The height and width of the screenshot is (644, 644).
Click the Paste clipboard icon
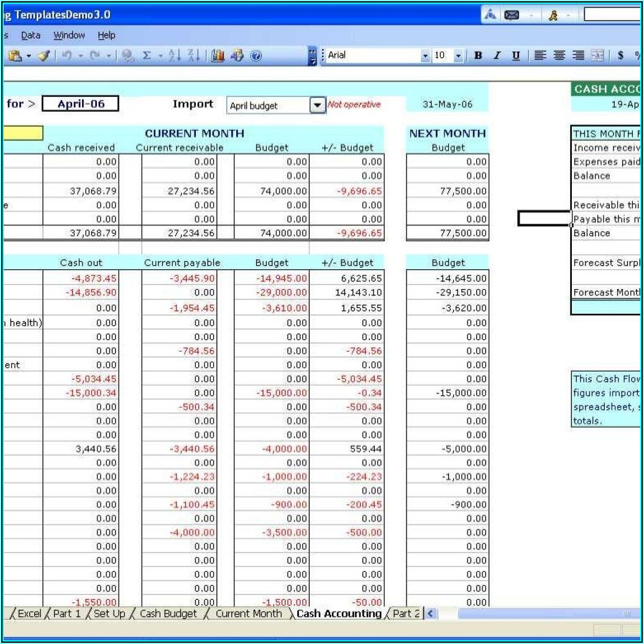click(16, 56)
